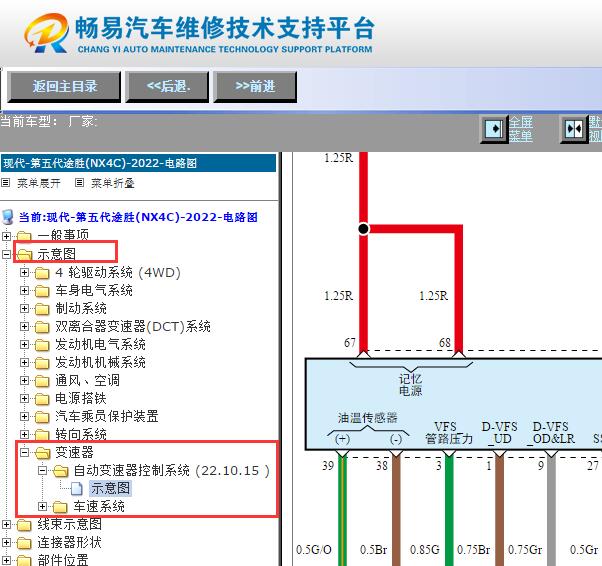Click the document icon beside selected 示意图 leaf
Image resolution: width=602 pixels, height=566 pixels.
click(77, 488)
